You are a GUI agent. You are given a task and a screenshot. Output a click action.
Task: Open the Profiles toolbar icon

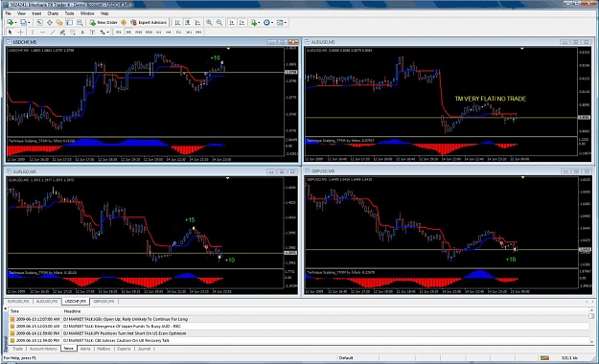[x=23, y=23]
